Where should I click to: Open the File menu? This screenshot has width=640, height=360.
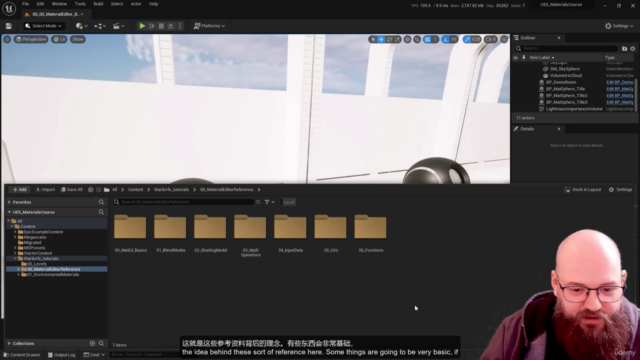25,4
